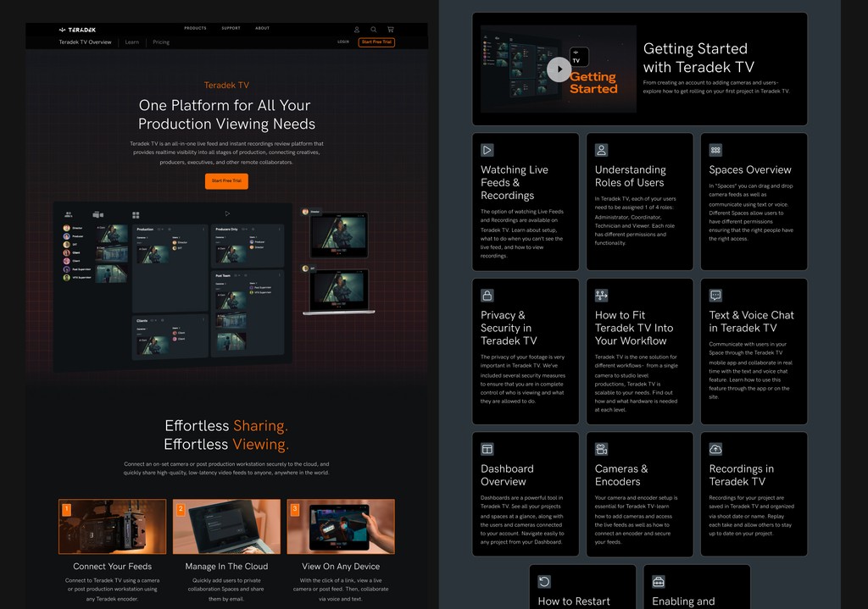Click the tablet device preview image

coord(339,235)
